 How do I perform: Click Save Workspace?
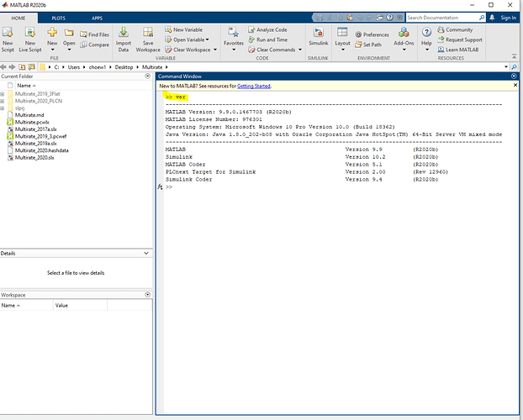(x=148, y=39)
